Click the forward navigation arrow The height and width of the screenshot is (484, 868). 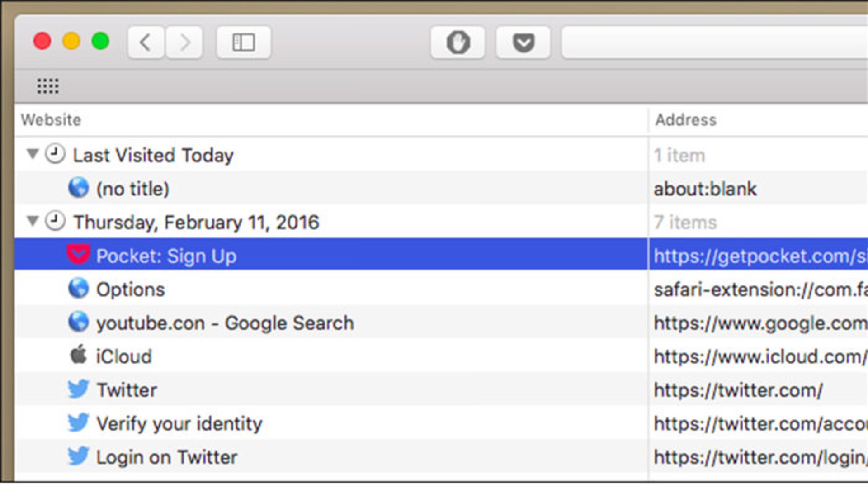(184, 43)
